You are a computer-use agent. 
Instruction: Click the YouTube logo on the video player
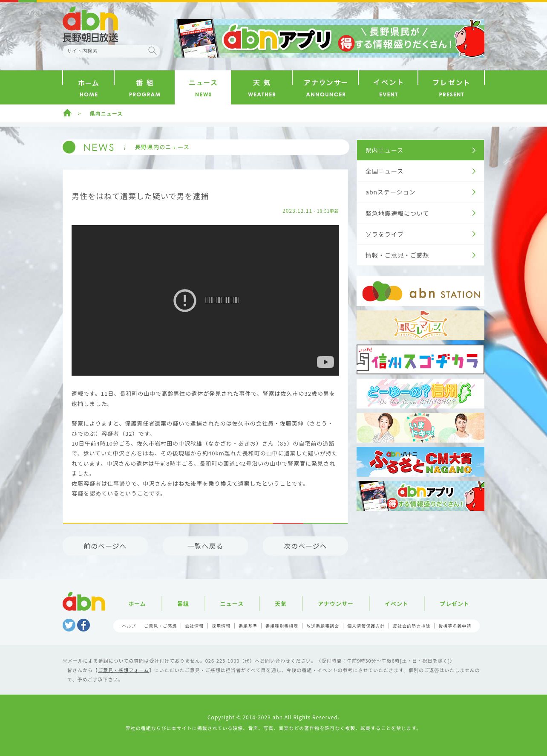[x=325, y=362]
